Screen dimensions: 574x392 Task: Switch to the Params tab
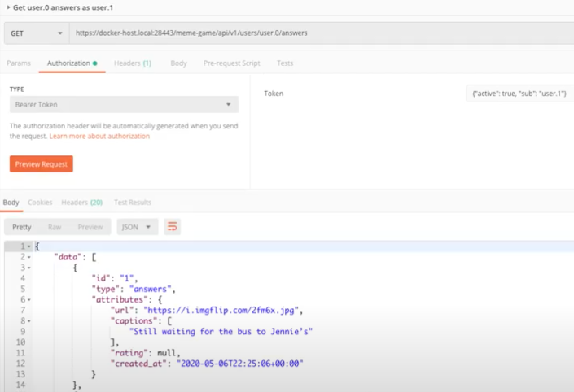click(x=19, y=63)
